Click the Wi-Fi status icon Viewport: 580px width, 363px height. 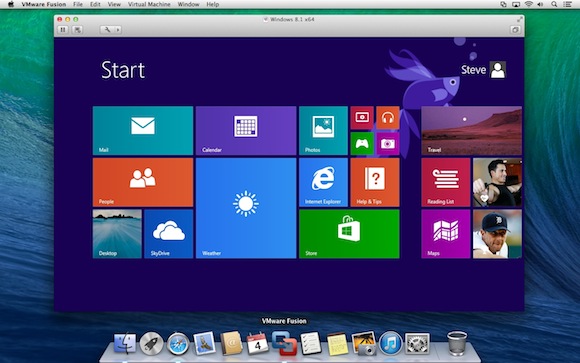point(529,4)
